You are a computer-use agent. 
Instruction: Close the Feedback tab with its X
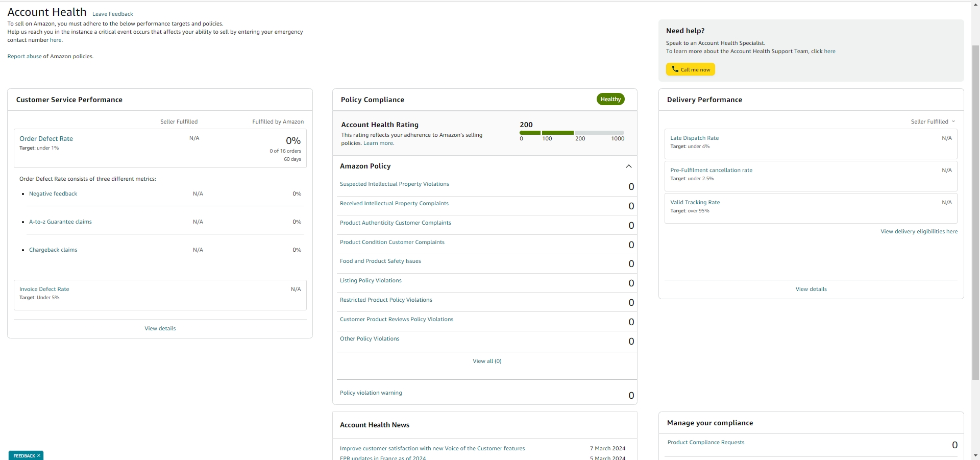point(39,455)
